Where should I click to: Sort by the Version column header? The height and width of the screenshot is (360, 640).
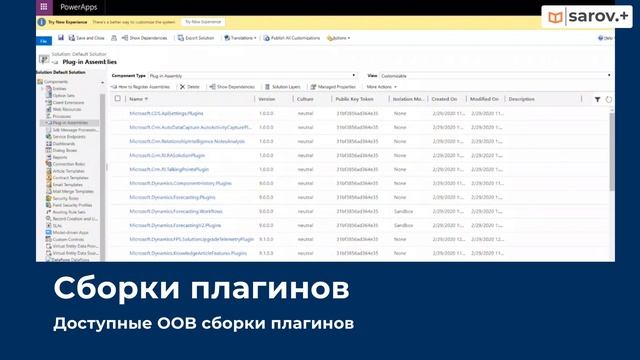(267, 99)
